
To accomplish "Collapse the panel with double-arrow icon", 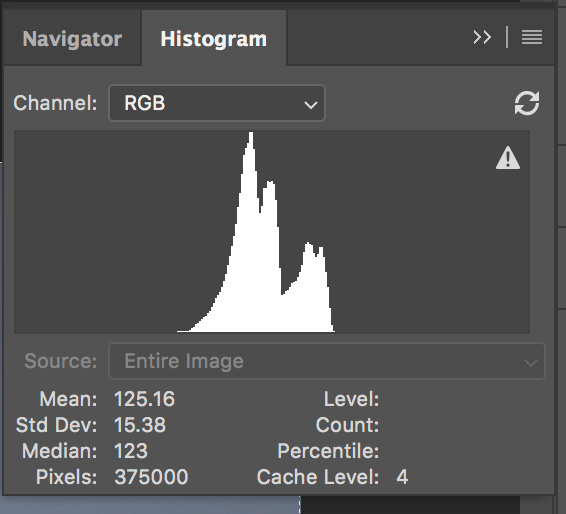I will coord(482,37).
